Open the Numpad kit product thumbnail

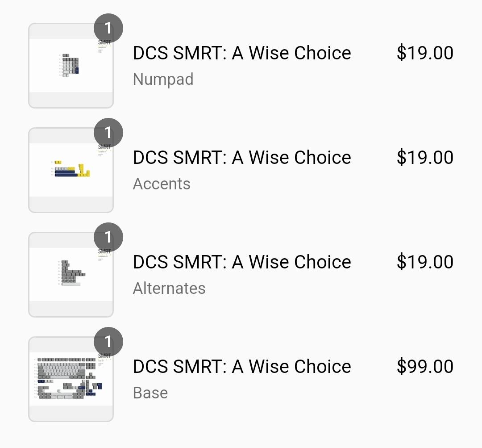tap(71, 66)
